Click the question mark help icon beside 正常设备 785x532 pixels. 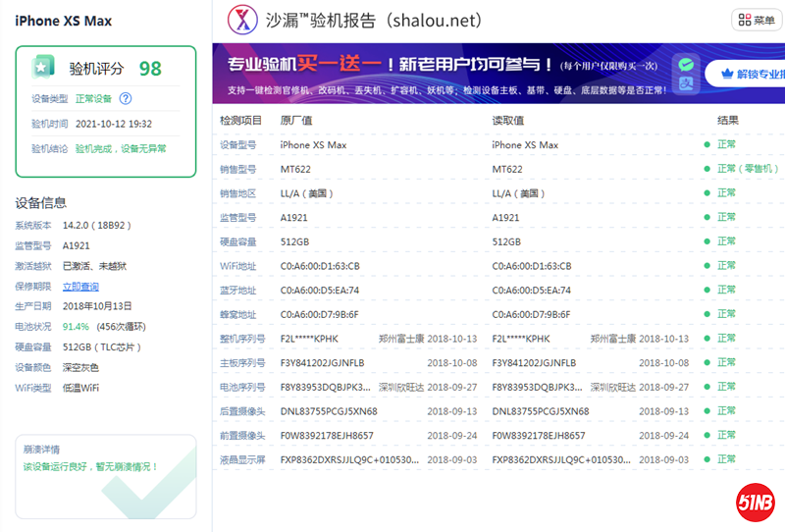(x=126, y=98)
